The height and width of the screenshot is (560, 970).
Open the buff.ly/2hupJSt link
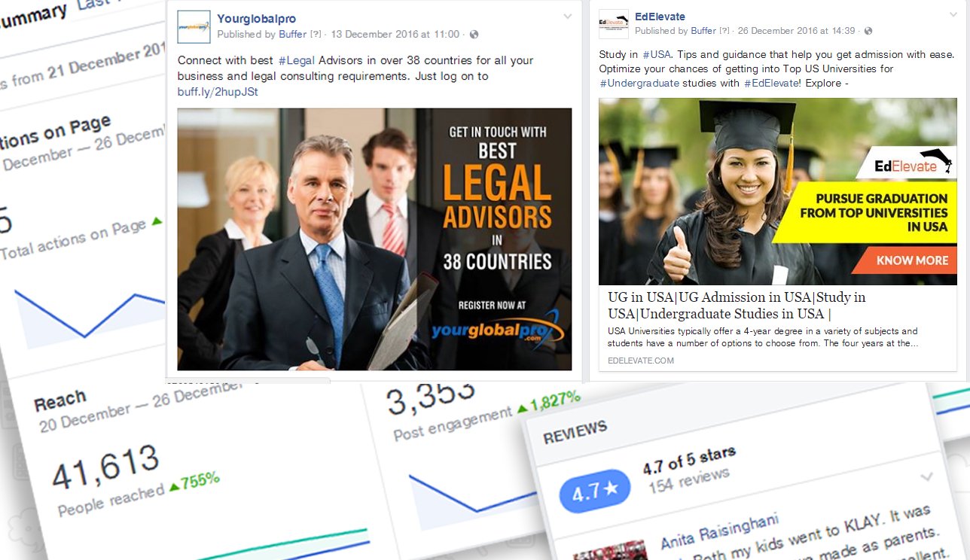click(x=218, y=92)
